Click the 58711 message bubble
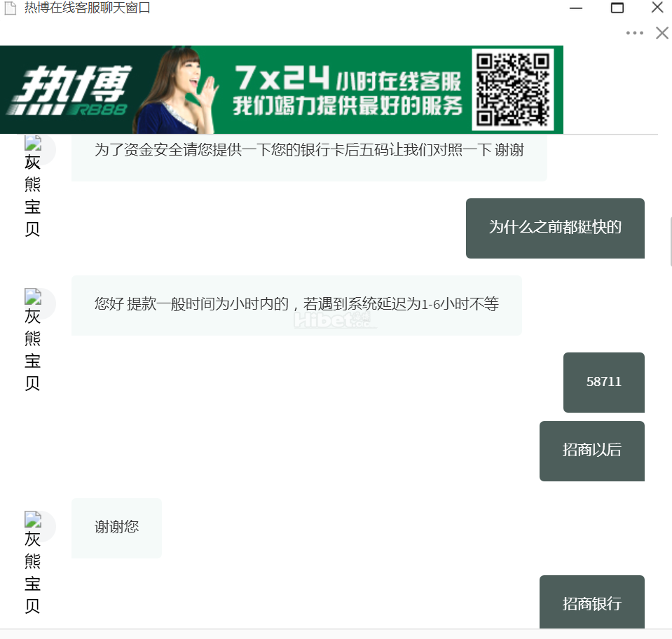 603,382
